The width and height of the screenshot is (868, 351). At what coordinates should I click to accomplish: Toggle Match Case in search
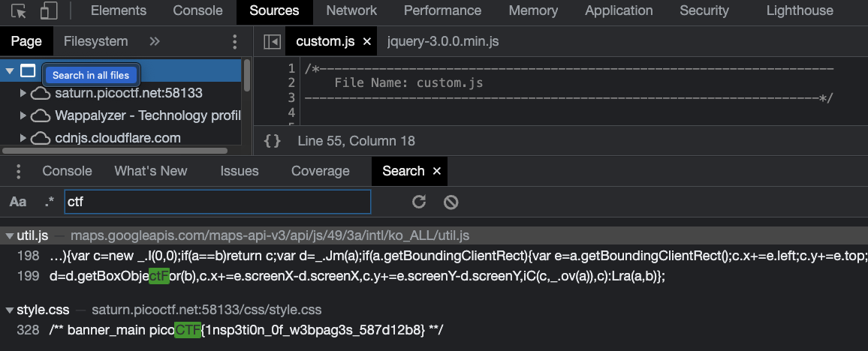[x=18, y=202]
